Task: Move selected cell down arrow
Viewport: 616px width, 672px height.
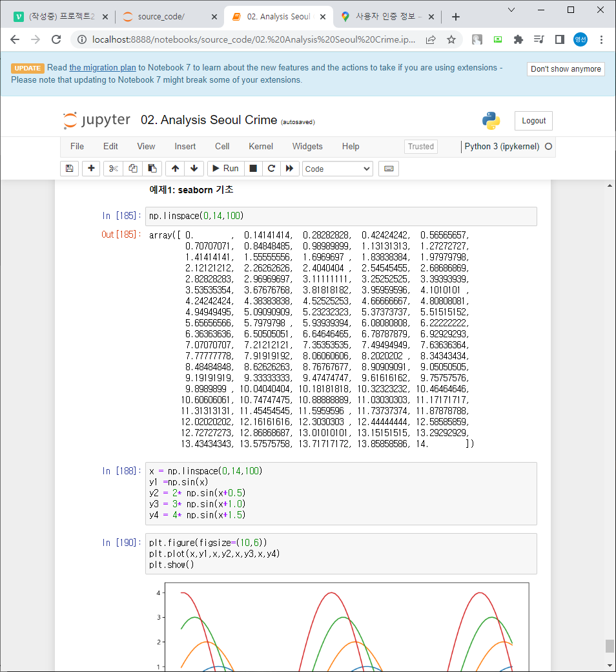Action: coord(194,169)
